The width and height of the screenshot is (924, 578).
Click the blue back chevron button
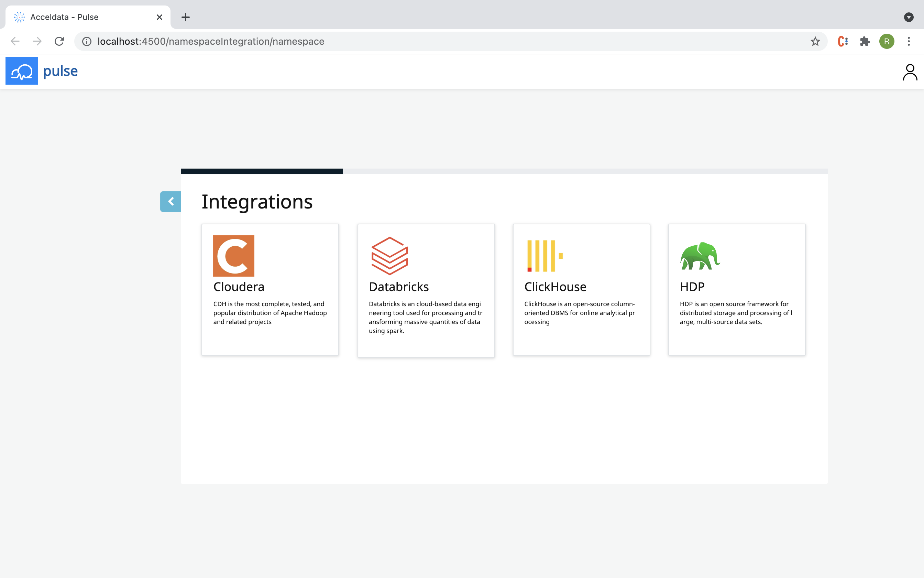click(x=170, y=202)
